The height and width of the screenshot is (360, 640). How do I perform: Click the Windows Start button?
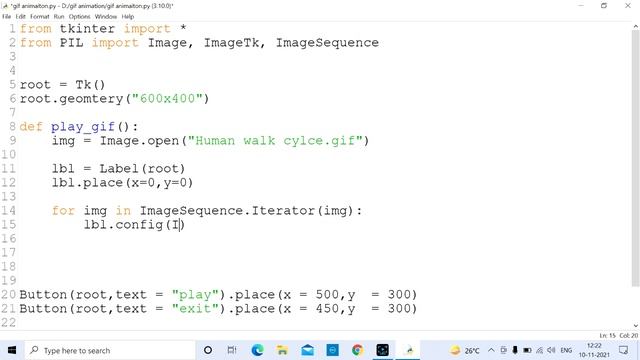(12, 350)
